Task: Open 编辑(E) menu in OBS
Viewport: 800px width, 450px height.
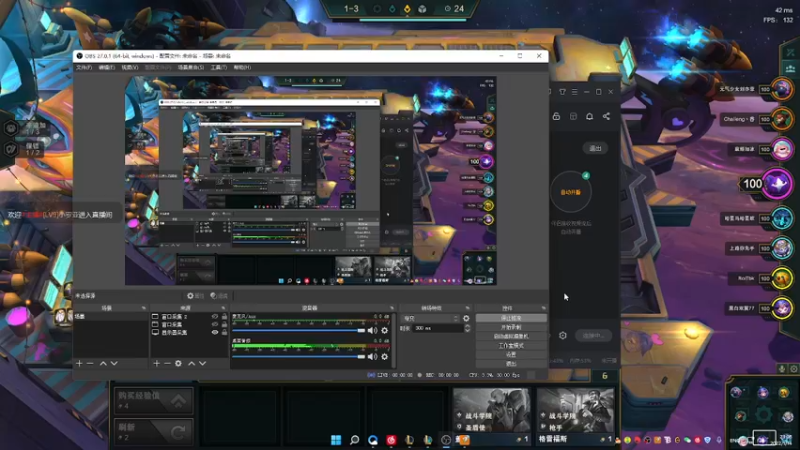Action: tap(107, 67)
